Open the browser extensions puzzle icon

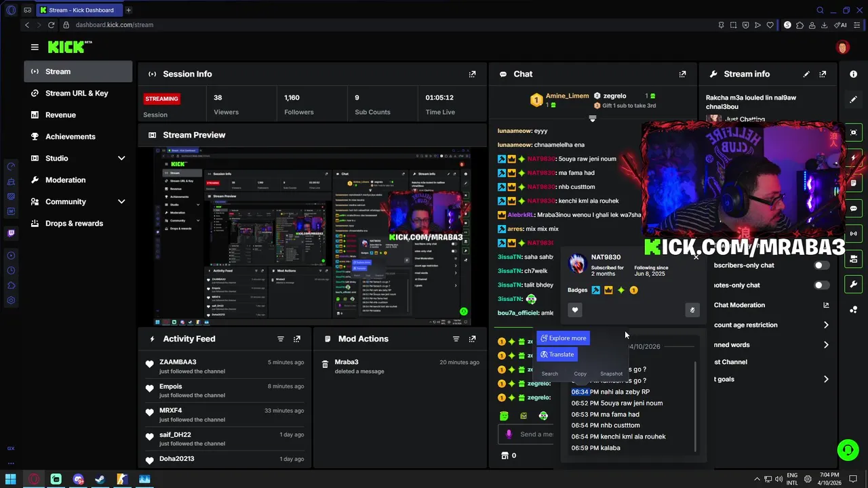tap(800, 25)
